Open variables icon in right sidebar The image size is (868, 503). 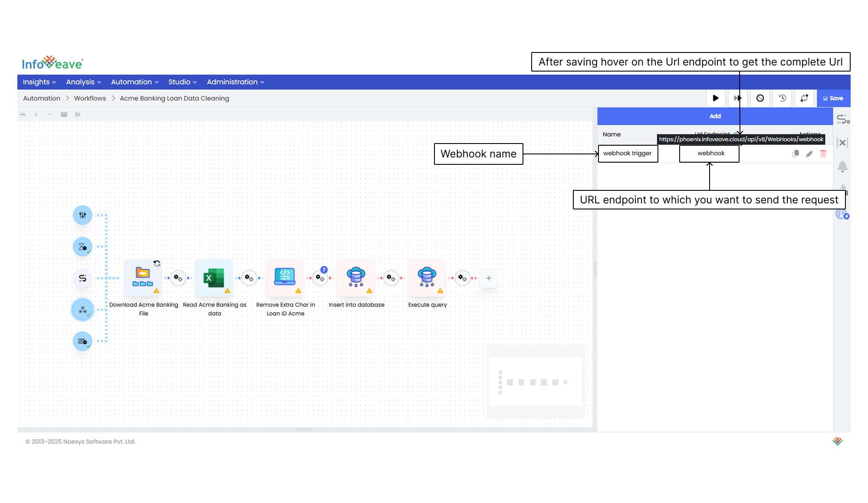(x=842, y=143)
